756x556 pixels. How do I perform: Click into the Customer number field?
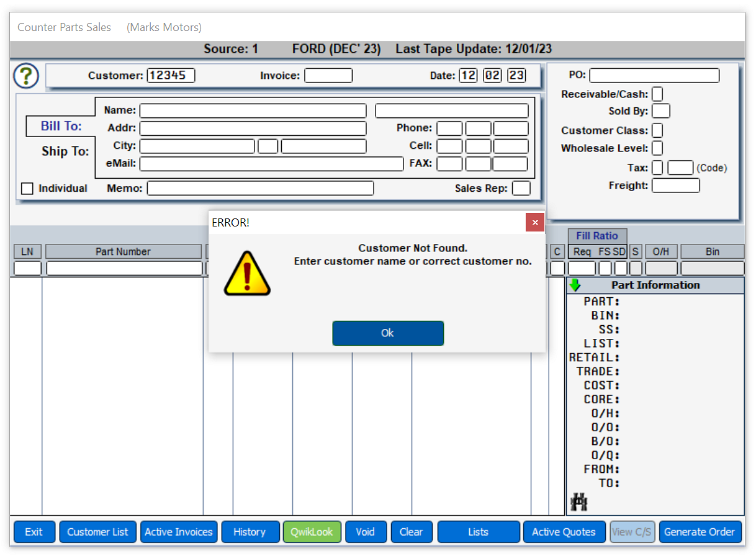click(171, 76)
